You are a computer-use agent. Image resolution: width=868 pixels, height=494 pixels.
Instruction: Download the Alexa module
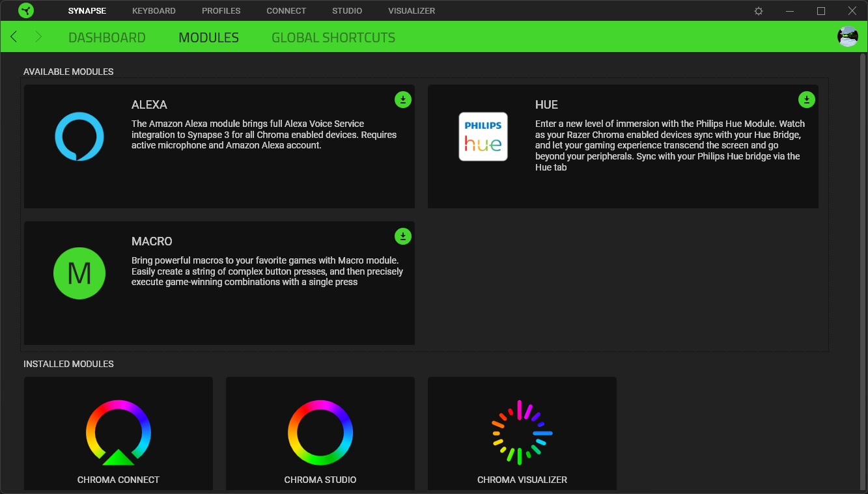coord(403,100)
